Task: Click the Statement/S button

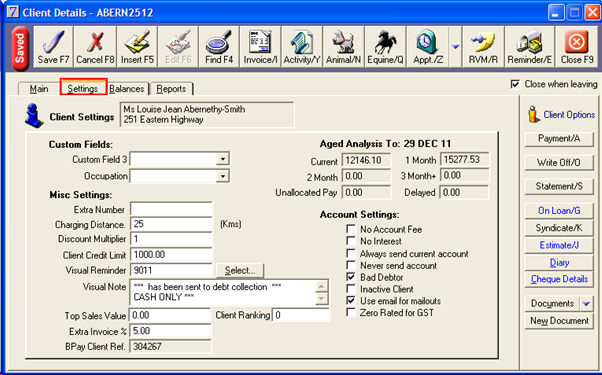Action: (x=559, y=187)
